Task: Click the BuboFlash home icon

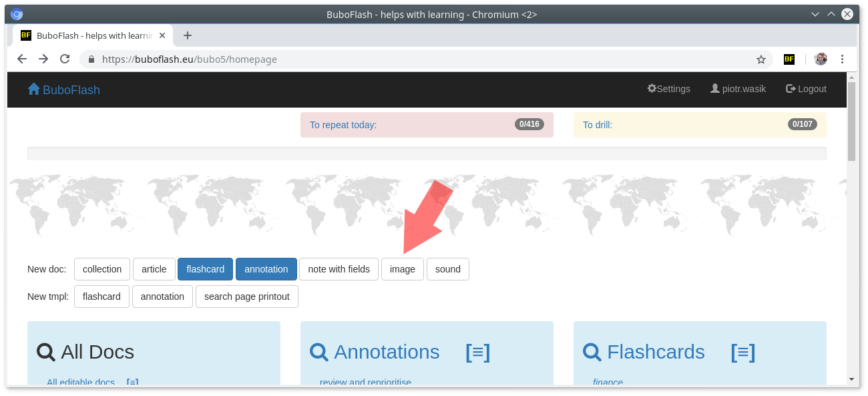Action: tap(34, 89)
